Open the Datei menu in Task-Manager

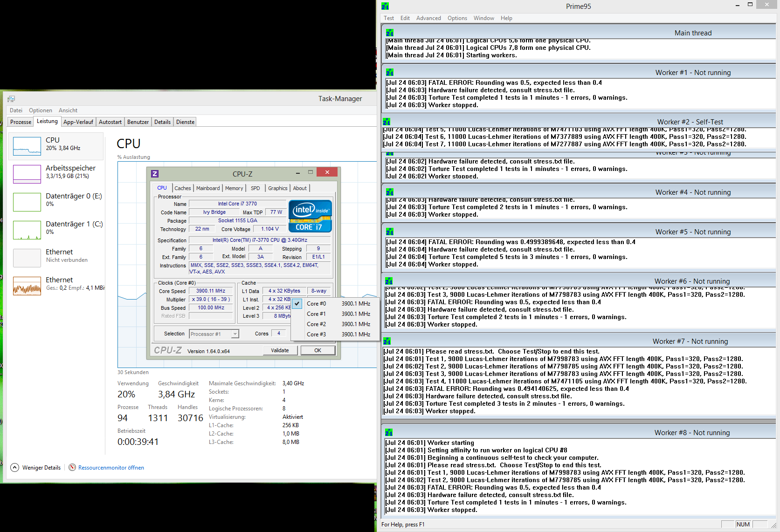click(16, 110)
